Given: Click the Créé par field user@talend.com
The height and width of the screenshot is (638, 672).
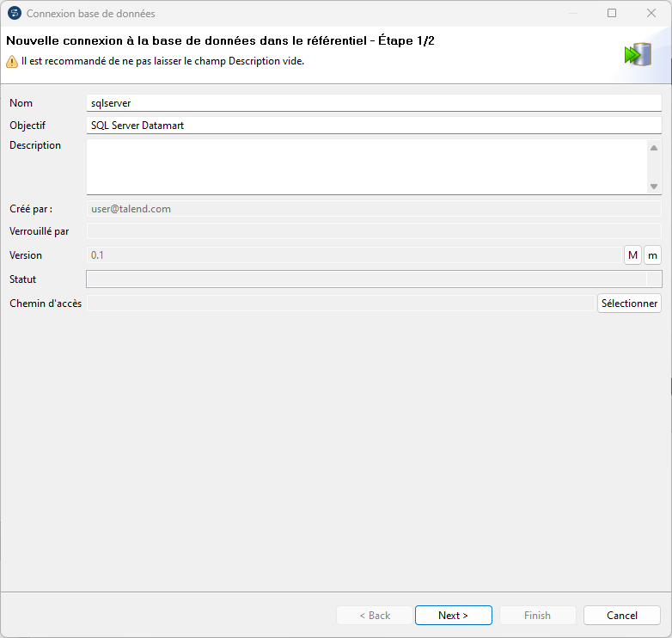Looking at the screenshot, I should click(x=374, y=209).
